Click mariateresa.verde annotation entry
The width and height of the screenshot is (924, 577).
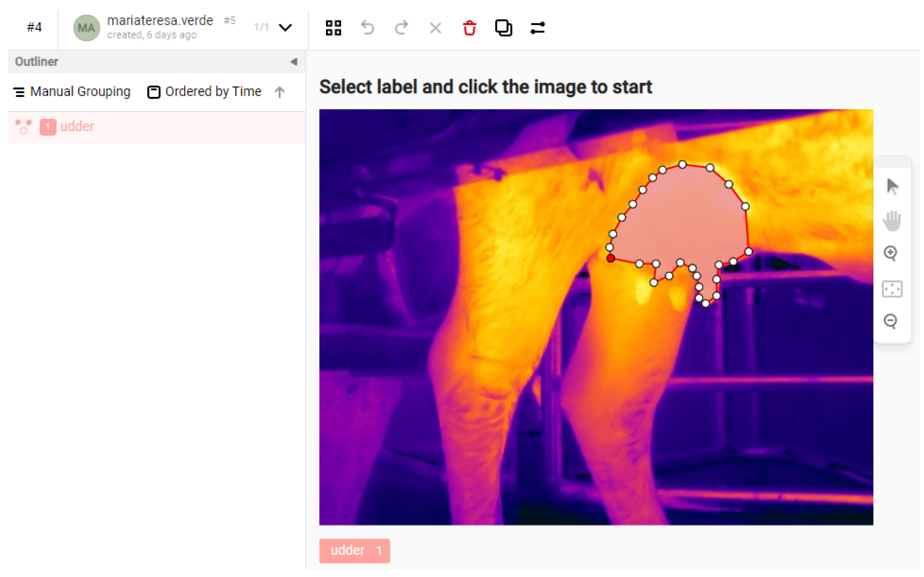tap(160, 21)
